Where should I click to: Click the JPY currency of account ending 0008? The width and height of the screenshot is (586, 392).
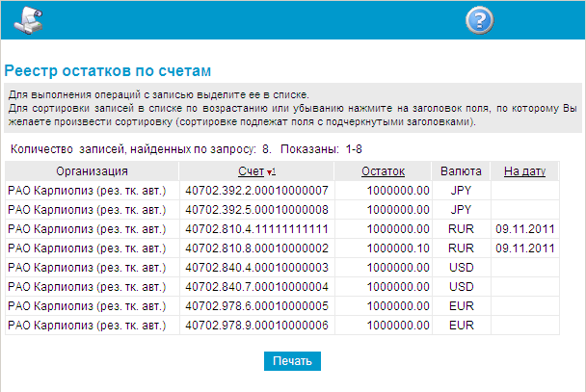pyautogui.click(x=461, y=210)
